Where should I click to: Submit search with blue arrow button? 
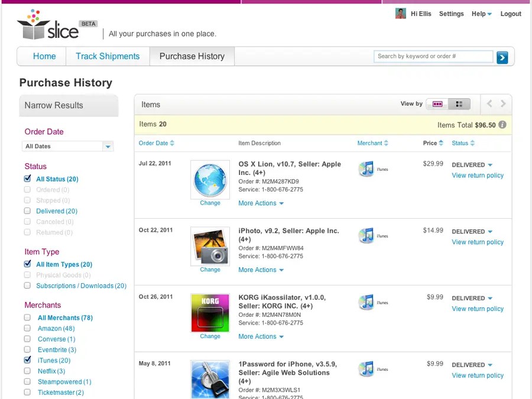(x=502, y=57)
